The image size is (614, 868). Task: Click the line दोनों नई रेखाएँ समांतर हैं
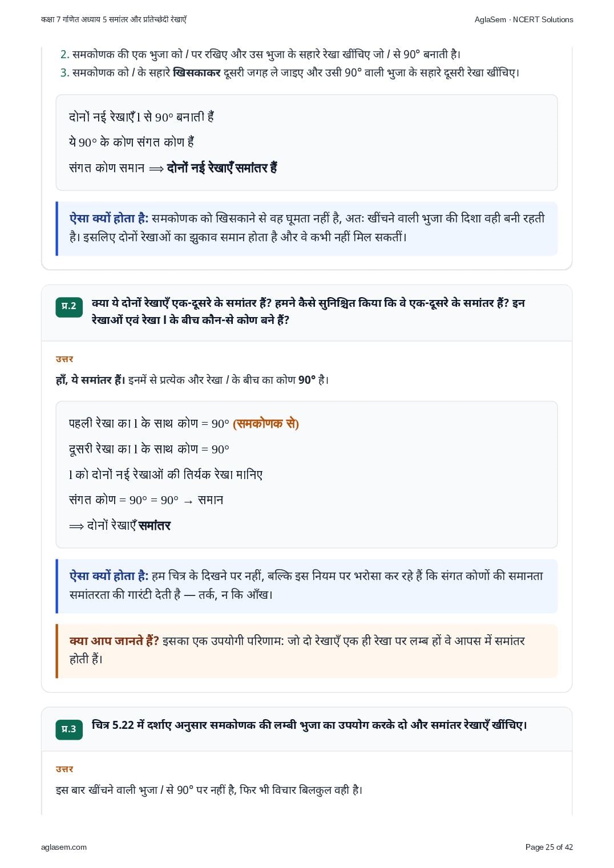pos(222,168)
